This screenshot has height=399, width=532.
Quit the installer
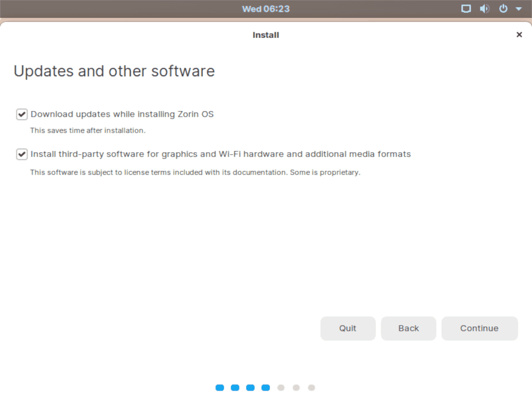pos(348,329)
